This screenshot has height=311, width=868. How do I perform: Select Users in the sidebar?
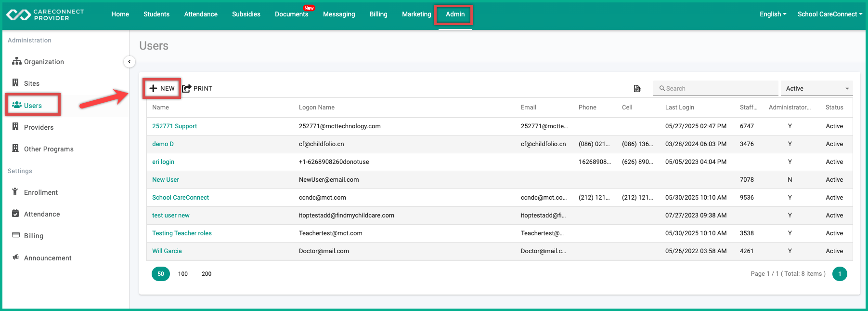coord(27,105)
